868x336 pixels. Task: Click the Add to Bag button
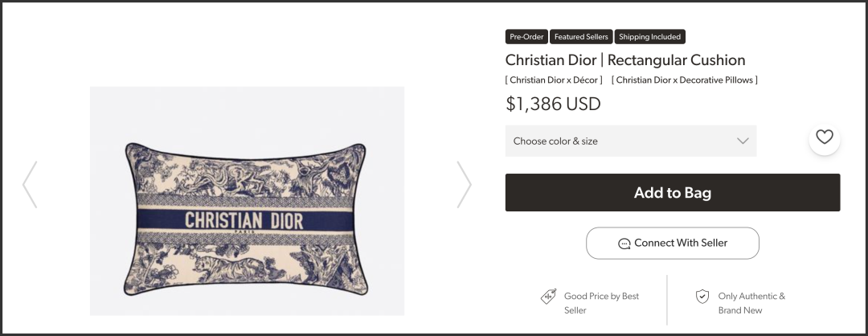(673, 193)
